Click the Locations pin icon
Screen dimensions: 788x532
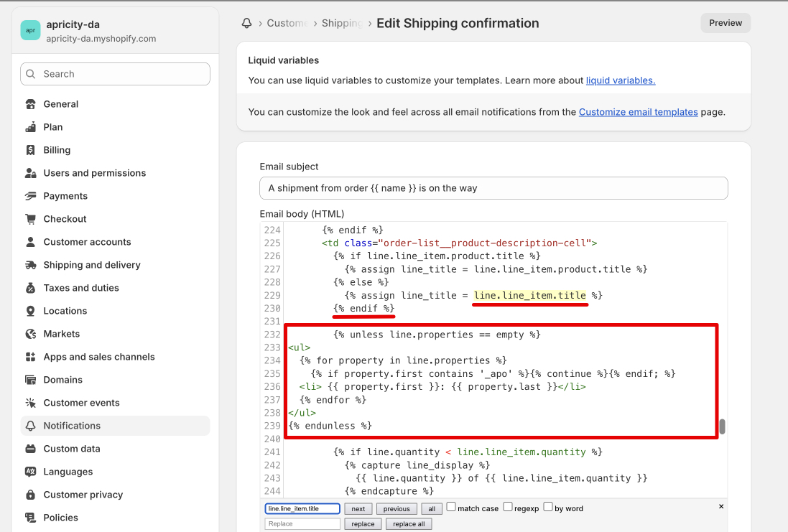tap(30, 311)
